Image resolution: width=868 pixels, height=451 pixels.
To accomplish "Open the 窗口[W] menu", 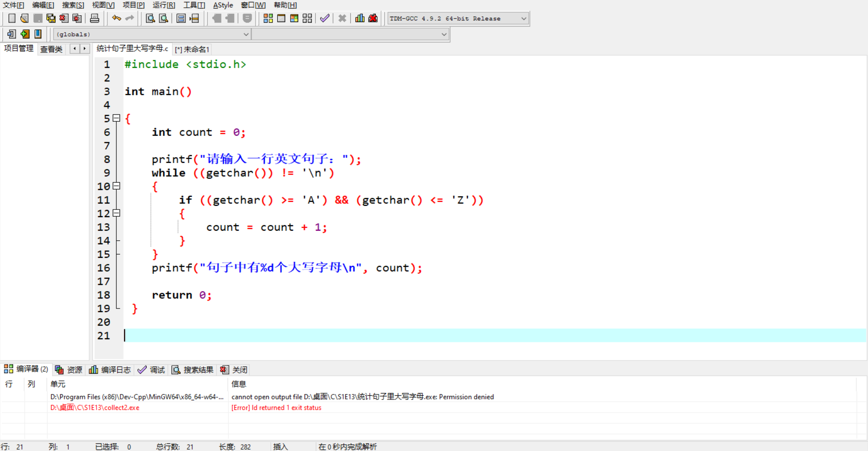I will [253, 5].
